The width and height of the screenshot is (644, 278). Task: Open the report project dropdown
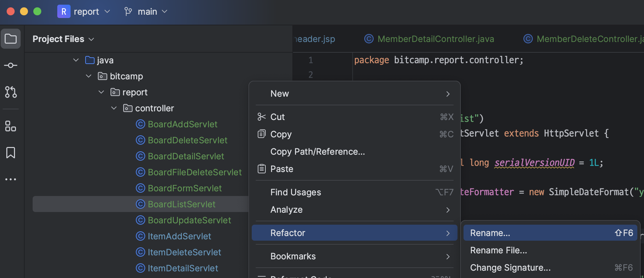pos(84,12)
